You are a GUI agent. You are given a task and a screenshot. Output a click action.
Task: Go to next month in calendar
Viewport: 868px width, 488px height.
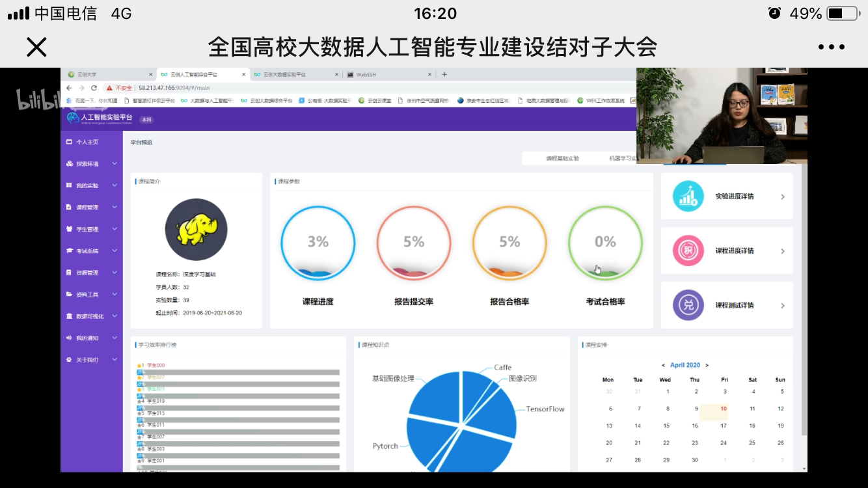click(707, 365)
